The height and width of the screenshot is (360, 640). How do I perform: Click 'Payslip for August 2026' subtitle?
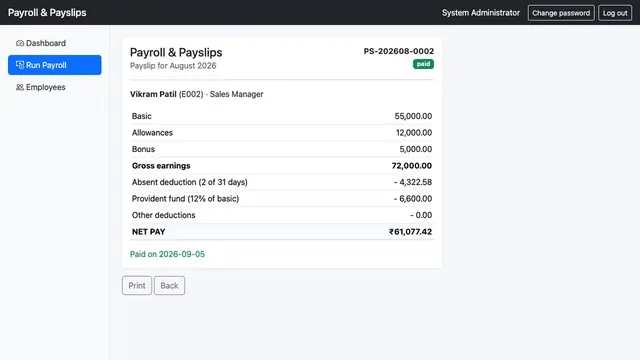173,66
